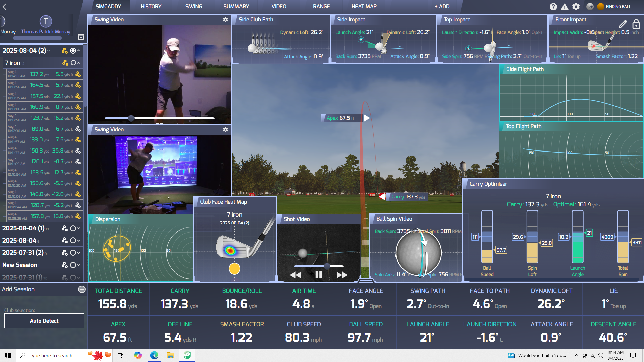
Task: Click the top swing video progress slider handle
Action: pyautogui.click(x=131, y=118)
